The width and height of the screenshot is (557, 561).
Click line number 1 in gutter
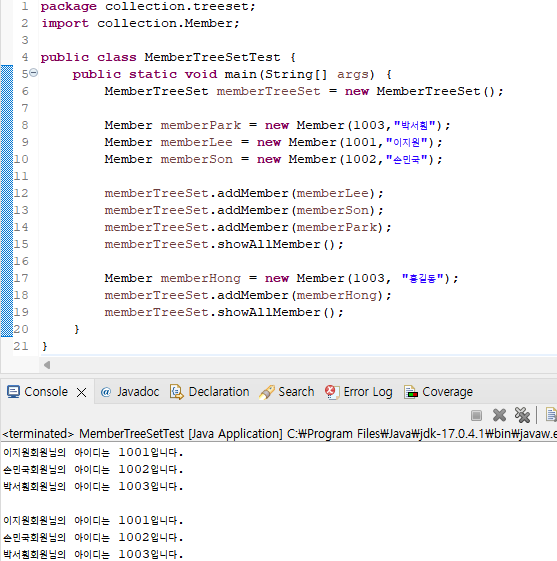tap(24, 6)
